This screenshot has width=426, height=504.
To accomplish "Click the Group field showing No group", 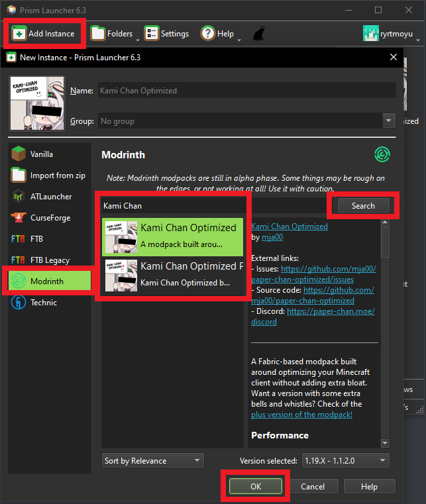I will [x=240, y=121].
